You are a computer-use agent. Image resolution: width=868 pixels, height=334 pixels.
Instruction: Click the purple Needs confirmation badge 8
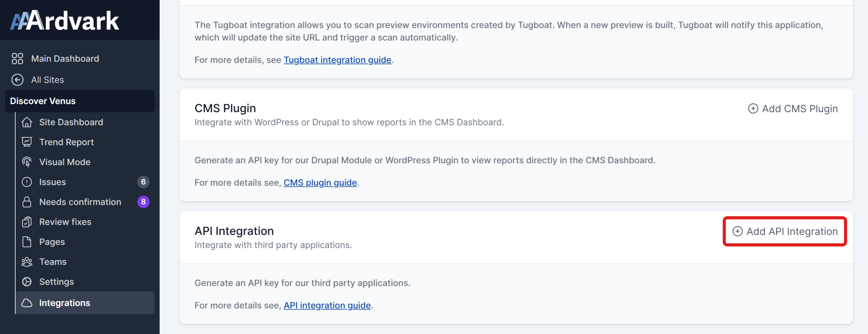click(x=143, y=202)
